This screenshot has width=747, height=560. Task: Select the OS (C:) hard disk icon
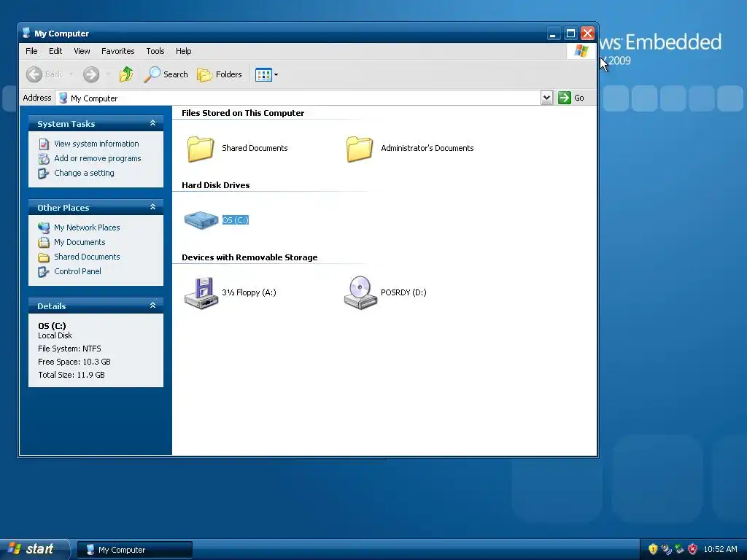[201, 220]
